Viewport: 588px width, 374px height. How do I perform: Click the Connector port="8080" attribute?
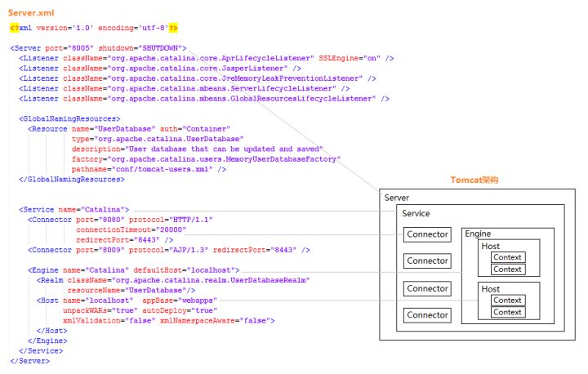100,220
